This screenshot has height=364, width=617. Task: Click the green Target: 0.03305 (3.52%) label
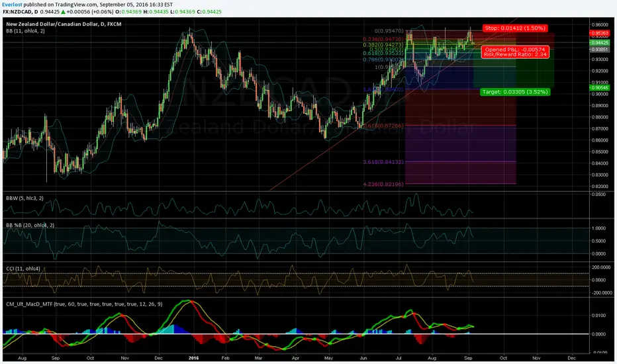point(515,92)
